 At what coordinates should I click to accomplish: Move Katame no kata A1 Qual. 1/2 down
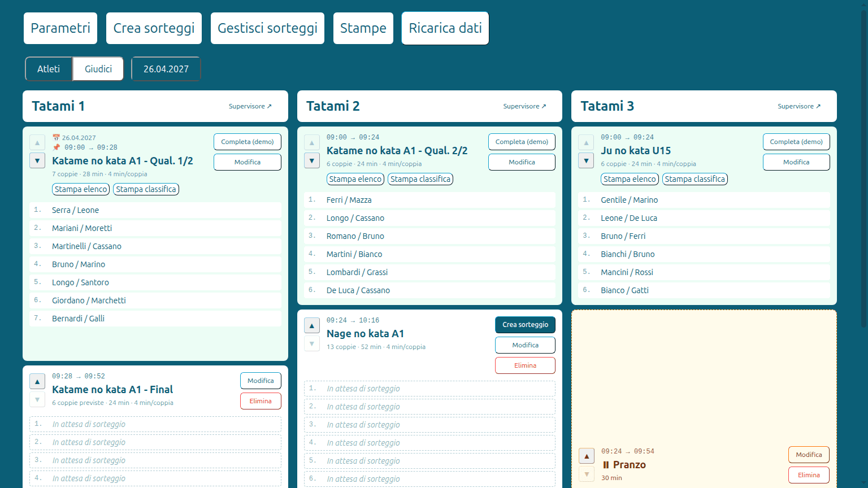tap(37, 161)
